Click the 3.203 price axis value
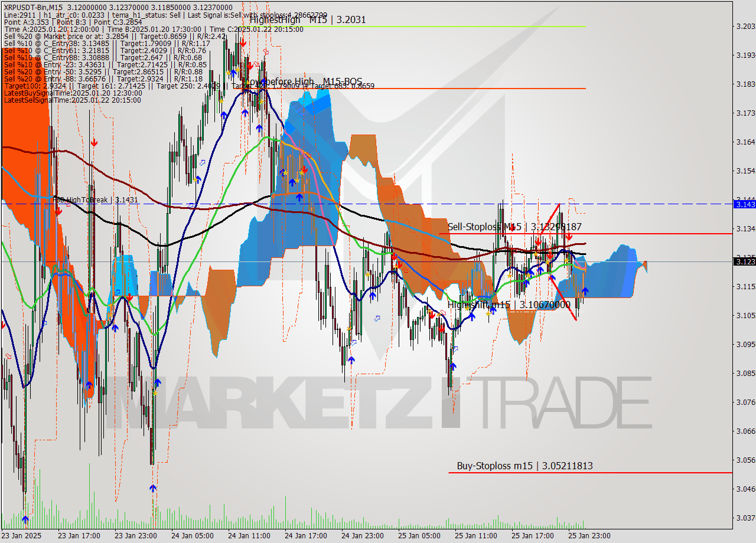The width and height of the screenshot is (756, 543). point(745,26)
